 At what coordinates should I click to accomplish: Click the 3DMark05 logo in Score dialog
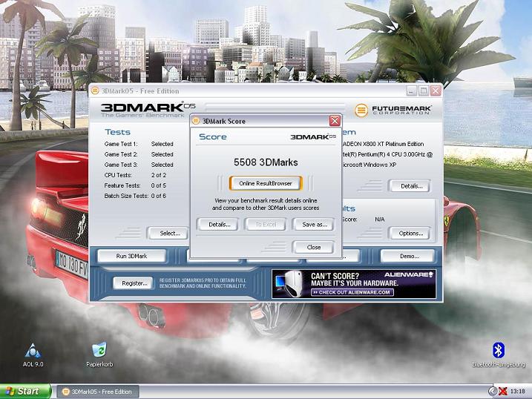pyautogui.click(x=313, y=136)
